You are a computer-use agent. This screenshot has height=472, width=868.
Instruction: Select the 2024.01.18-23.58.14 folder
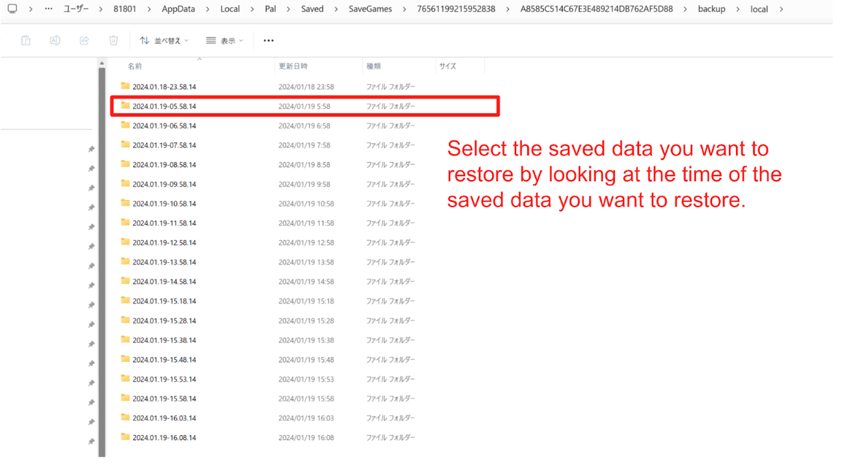pos(164,87)
